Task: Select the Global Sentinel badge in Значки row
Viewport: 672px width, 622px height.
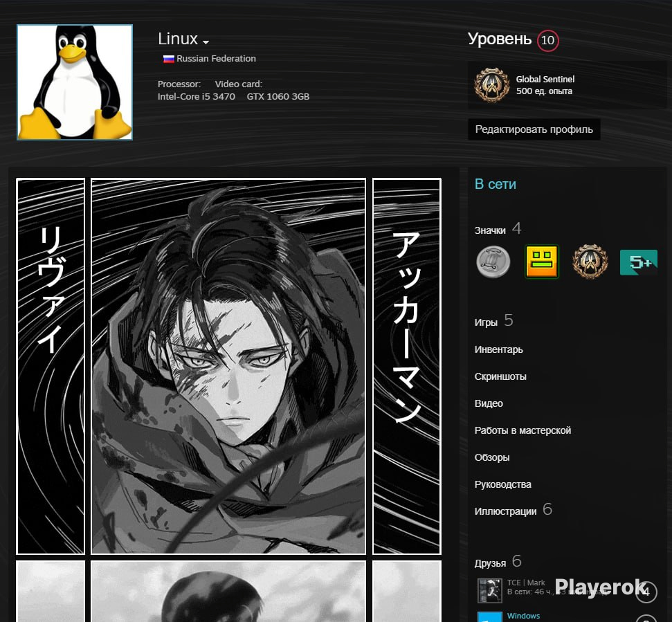Action: tap(590, 262)
